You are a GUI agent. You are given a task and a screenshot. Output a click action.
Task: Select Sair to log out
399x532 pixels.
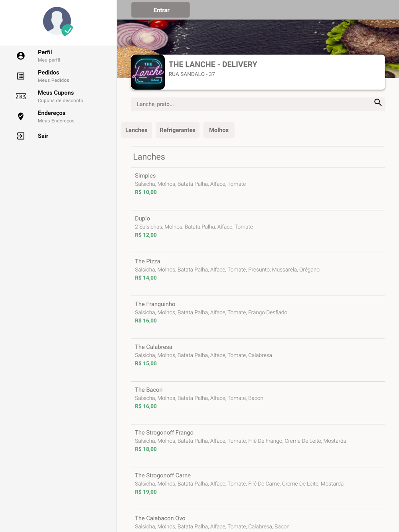[58, 136]
